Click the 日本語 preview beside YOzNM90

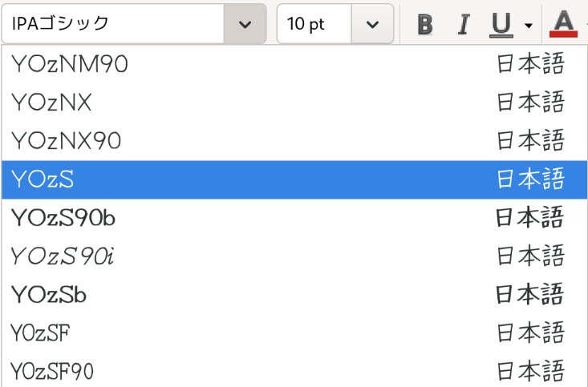[531, 64]
